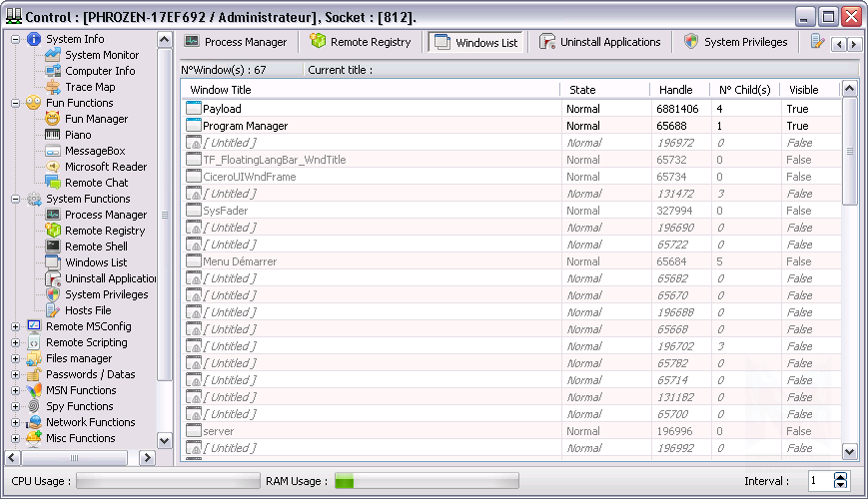This screenshot has height=499, width=868.
Task: Select the Payload window row
Action: click(370, 109)
